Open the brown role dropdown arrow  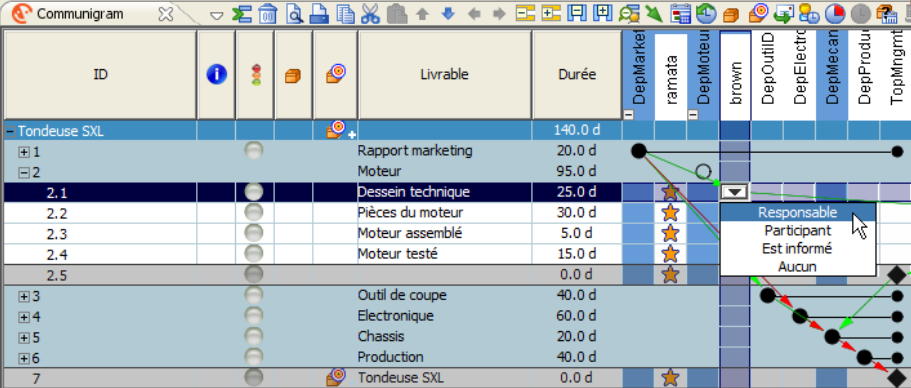pyautogui.click(x=735, y=192)
